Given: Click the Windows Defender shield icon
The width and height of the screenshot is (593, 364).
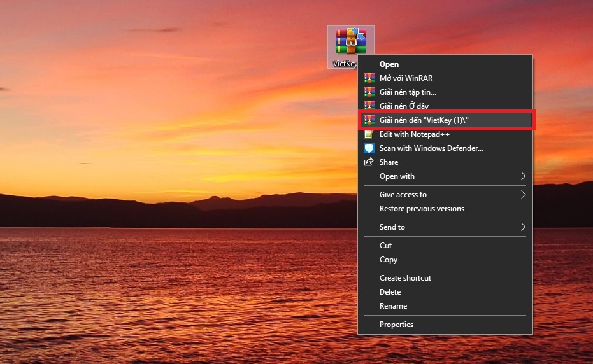Looking at the screenshot, I should pos(369,148).
